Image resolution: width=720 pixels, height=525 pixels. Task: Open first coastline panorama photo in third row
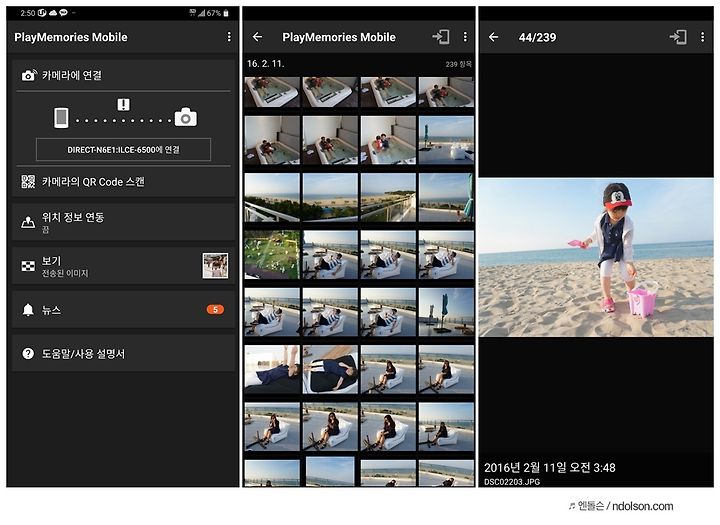click(272, 198)
